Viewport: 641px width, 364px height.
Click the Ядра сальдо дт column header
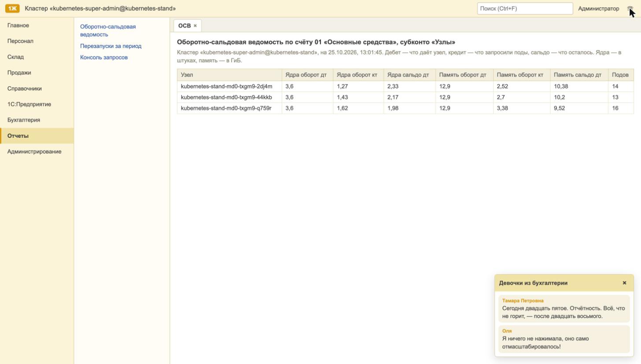(x=409, y=75)
